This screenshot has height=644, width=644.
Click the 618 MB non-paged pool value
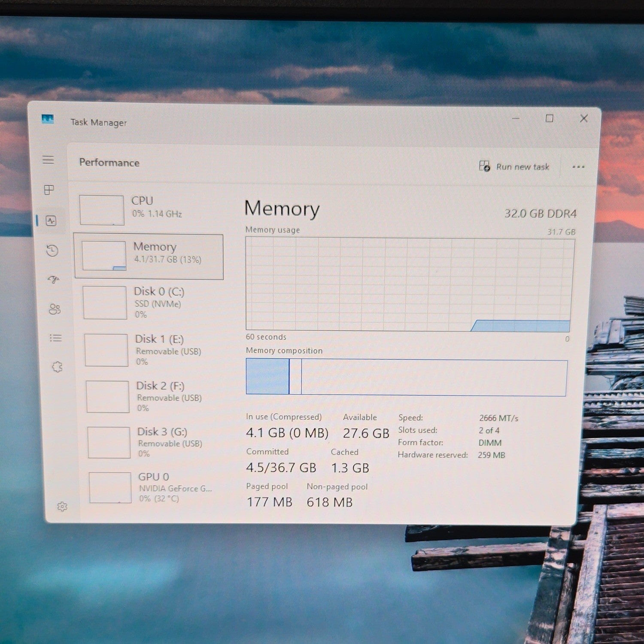[x=330, y=502]
